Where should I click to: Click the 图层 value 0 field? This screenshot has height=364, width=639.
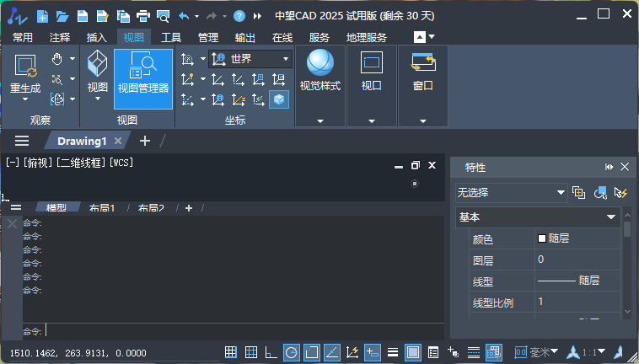577,260
